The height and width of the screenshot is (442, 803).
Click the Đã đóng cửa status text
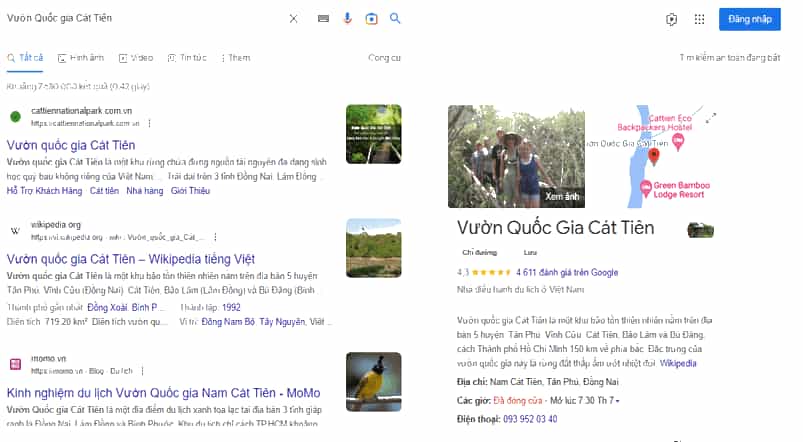tap(517, 401)
